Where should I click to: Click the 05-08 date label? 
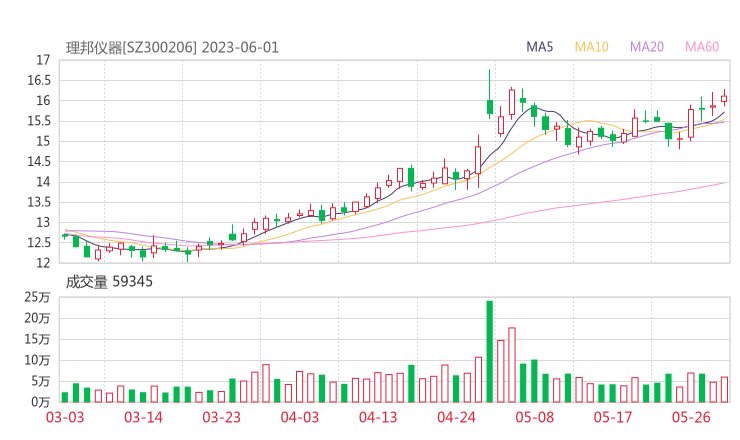[x=535, y=417]
